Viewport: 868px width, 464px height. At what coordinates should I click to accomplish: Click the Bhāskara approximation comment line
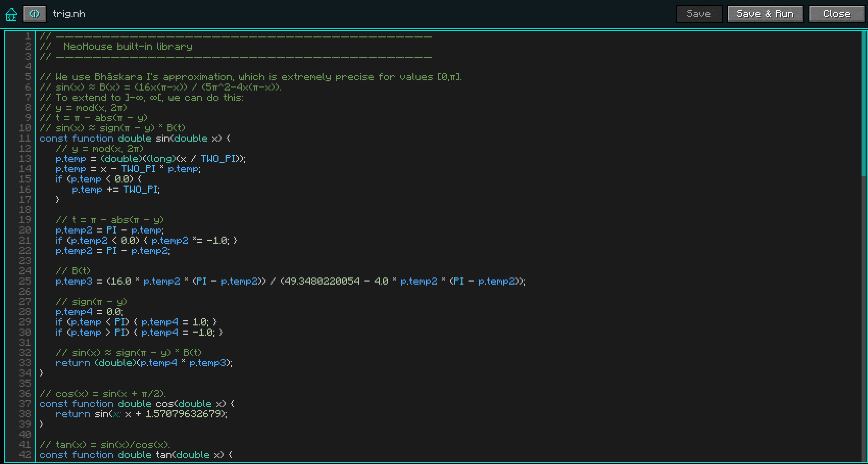[x=251, y=77]
